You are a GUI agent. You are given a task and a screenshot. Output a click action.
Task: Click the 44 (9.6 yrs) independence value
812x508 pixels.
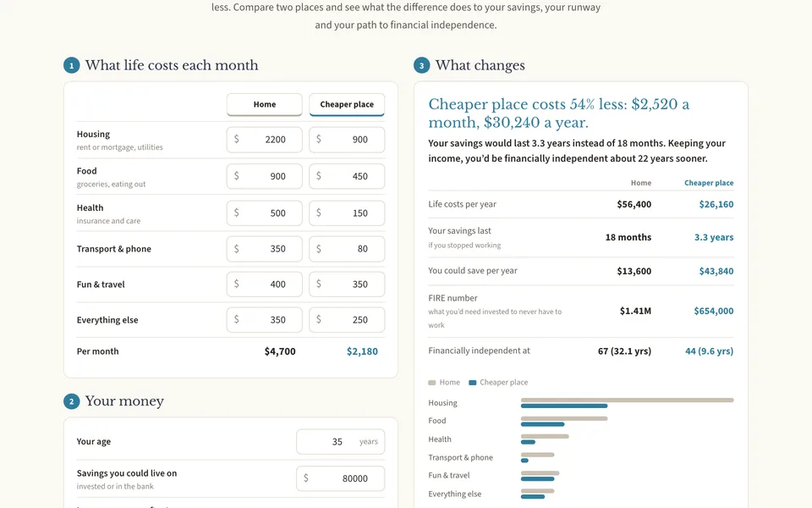pos(709,351)
